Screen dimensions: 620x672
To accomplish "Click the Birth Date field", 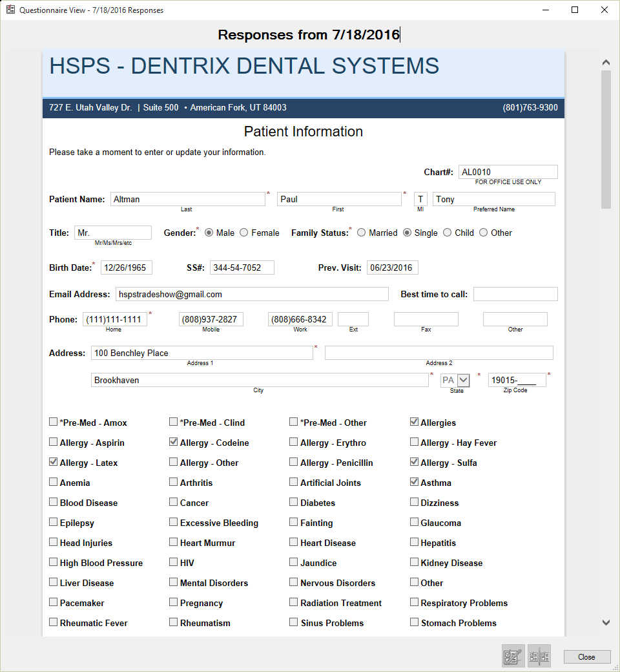I will 127,268.
